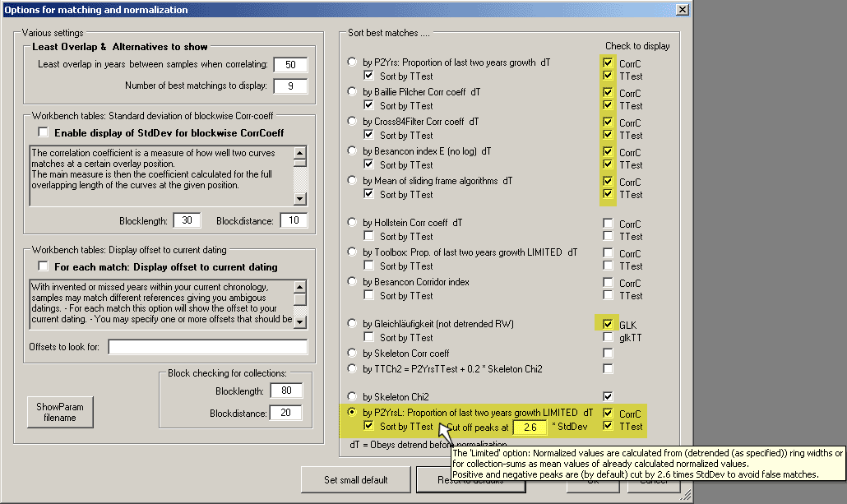Screen dimensions: 847x504
Task: Check display box for Skeleton Corr coeff row
Action: pyautogui.click(x=609, y=354)
